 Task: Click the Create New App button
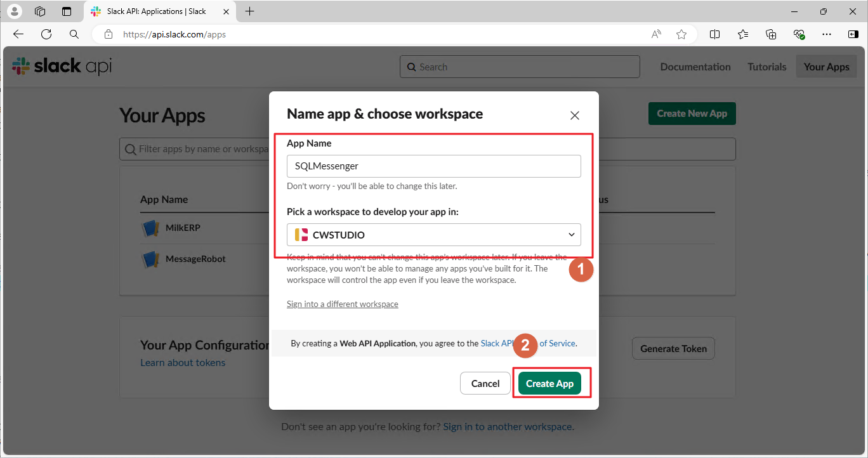[692, 114]
